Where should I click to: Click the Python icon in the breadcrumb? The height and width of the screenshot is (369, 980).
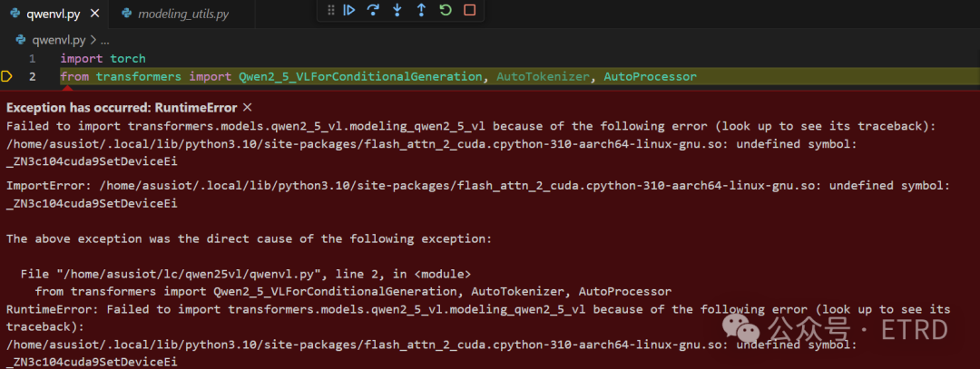[21, 41]
